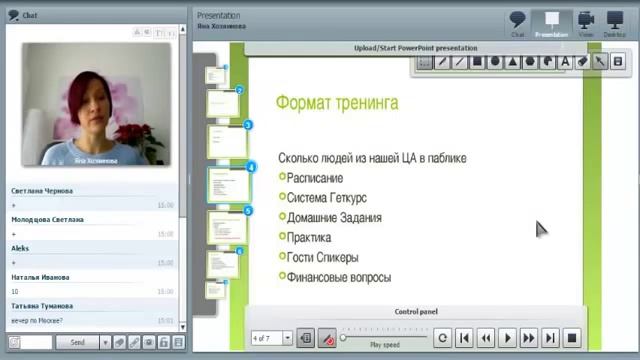Select the hexagon shape tool
The width and height of the screenshot is (640, 360).
tap(530, 62)
